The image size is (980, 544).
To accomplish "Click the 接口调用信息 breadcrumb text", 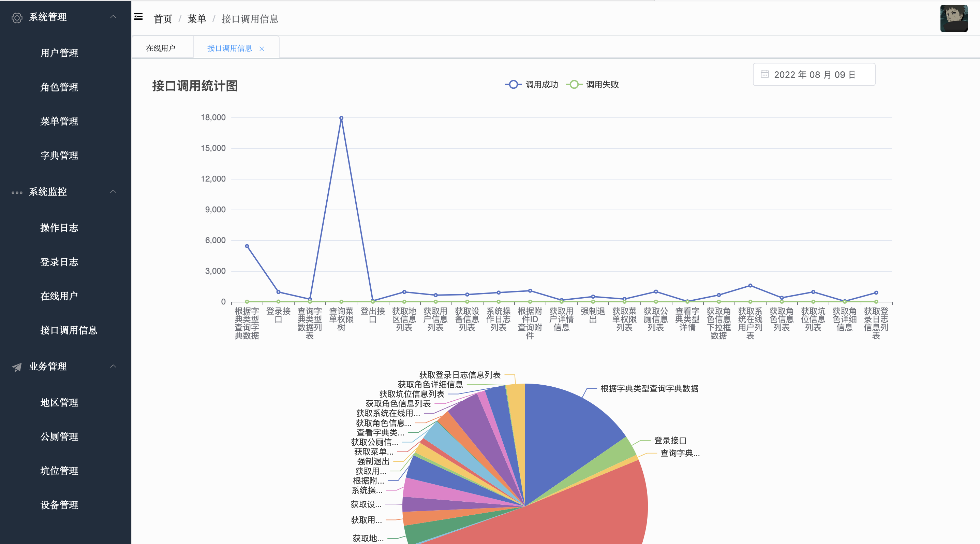I will click(x=250, y=19).
